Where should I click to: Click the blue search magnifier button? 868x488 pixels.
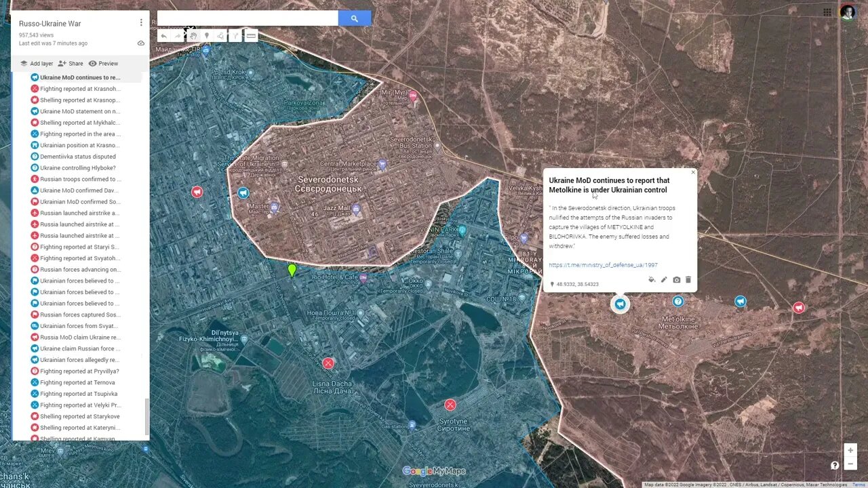click(x=355, y=18)
